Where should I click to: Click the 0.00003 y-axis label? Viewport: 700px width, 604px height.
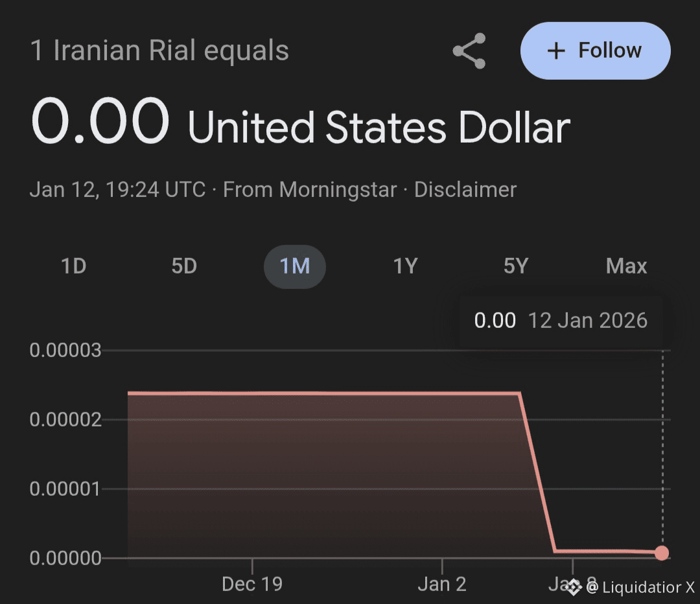[x=65, y=351]
